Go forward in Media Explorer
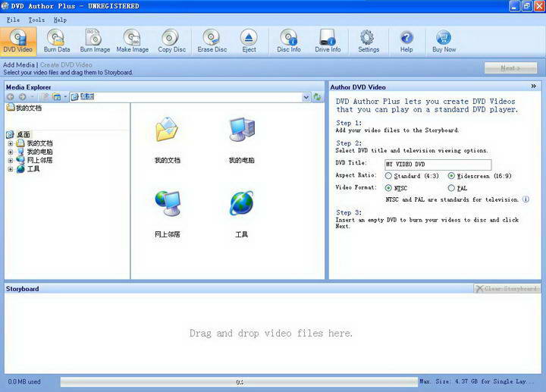The width and height of the screenshot is (546, 392). pos(22,97)
